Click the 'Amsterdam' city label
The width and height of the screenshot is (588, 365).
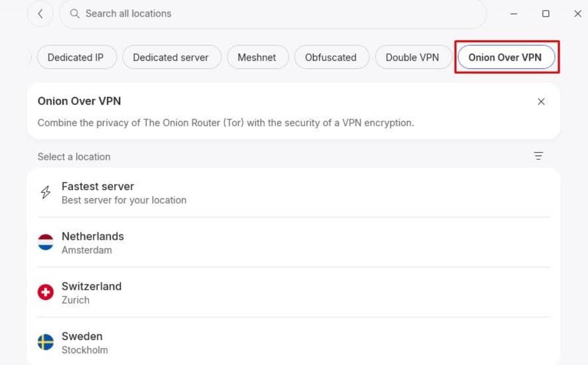coord(86,250)
